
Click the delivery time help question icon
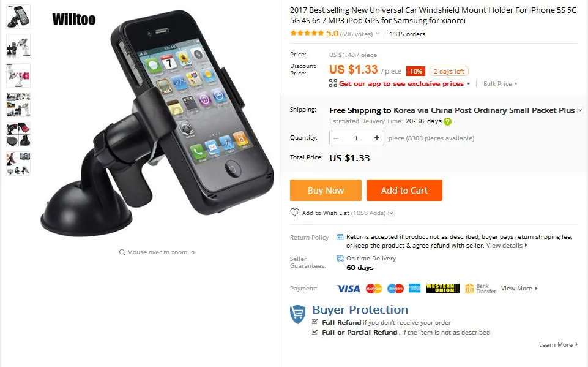(447, 121)
